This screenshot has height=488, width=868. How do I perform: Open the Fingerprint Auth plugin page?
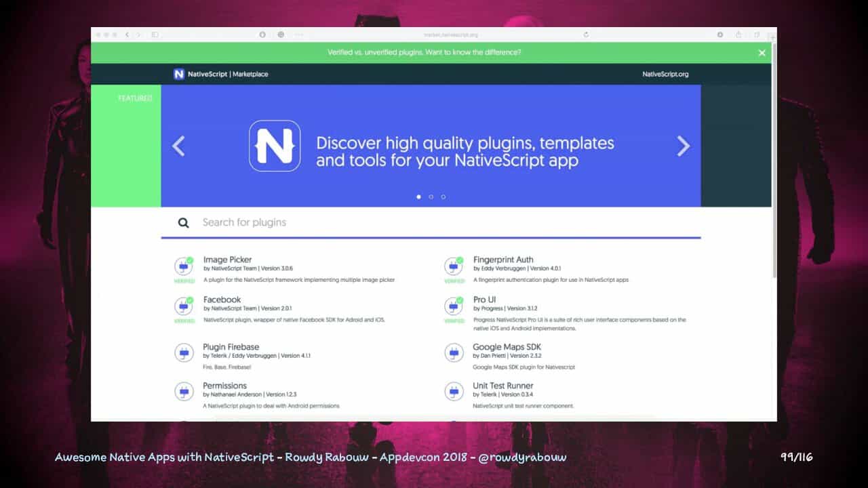click(x=503, y=260)
